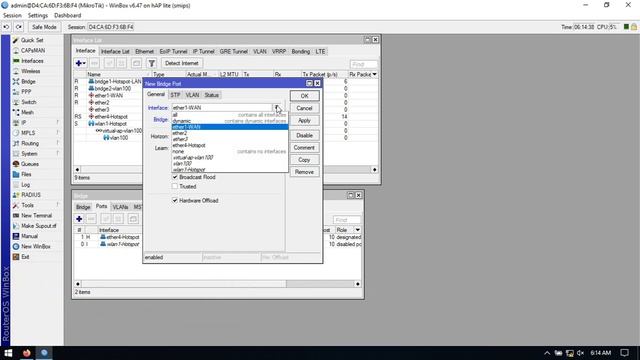The image size is (640, 360).
Task: Toggle Safe Mode button
Action: tap(44, 27)
